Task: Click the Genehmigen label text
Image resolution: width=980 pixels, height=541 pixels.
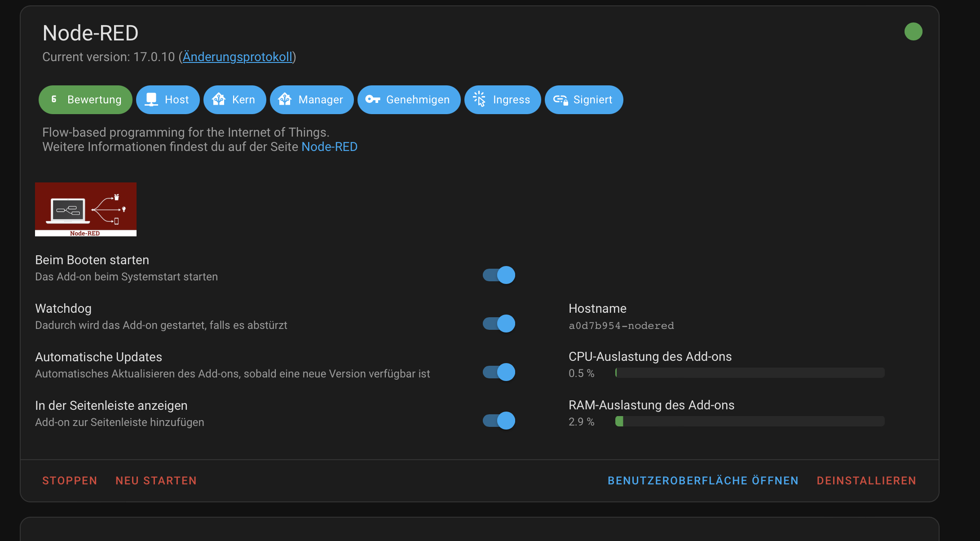Action: pos(418,100)
